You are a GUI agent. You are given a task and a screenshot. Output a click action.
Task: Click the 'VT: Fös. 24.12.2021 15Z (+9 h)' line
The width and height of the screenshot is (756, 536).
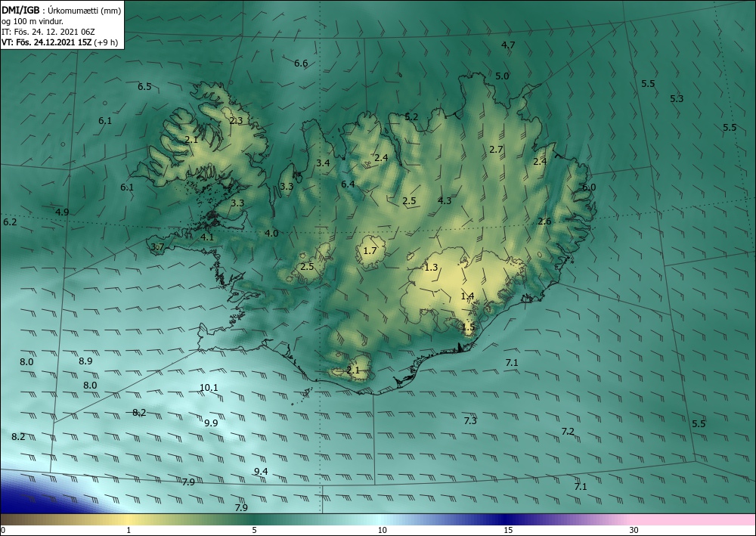60,42
